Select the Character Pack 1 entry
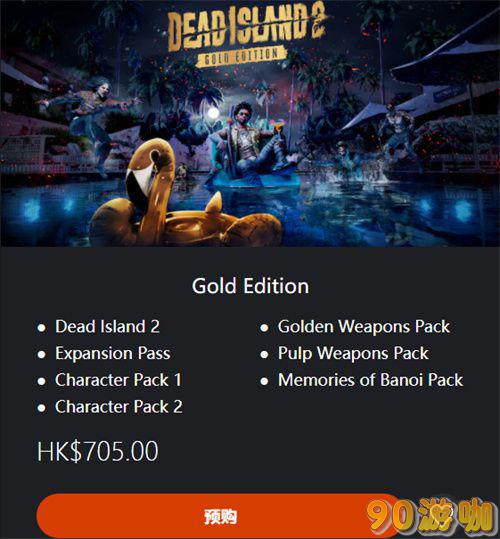The height and width of the screenshot is (539, 500). [x=118, y=380]
